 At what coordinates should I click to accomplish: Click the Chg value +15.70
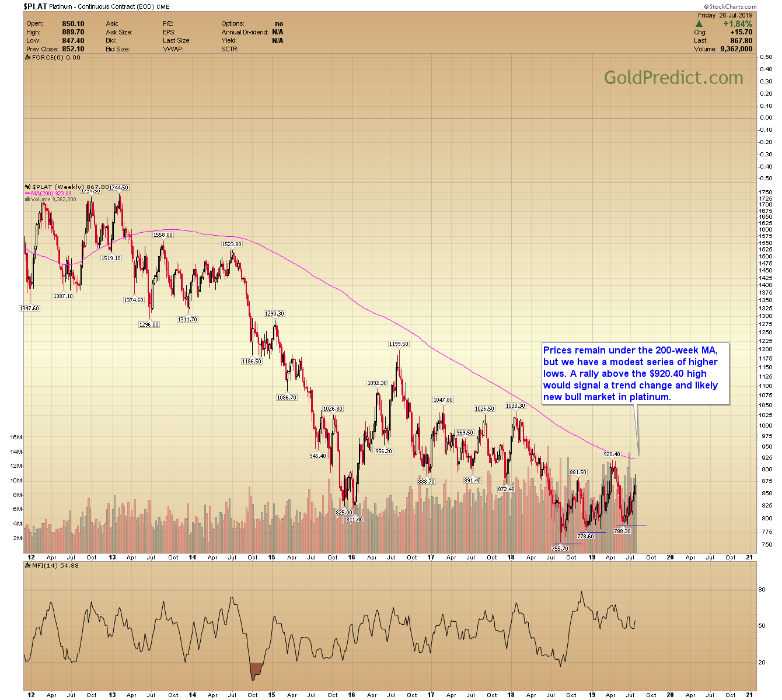pos(741,32)
